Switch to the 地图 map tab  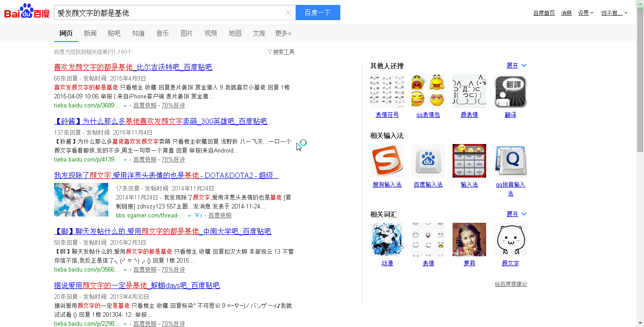click(x=235, y=33)
